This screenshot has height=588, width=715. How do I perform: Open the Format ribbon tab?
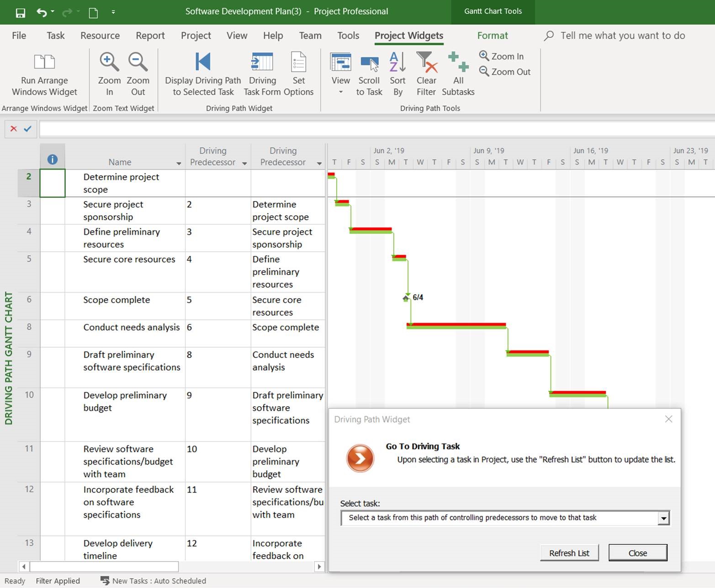pyautogui.click(x=492, y=36)
